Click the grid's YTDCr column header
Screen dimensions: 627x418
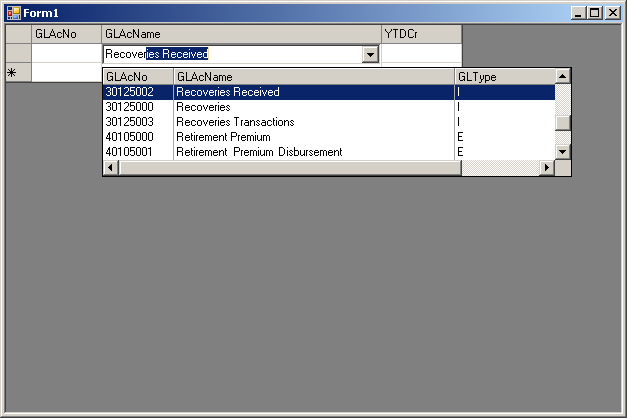coord(421,34)
